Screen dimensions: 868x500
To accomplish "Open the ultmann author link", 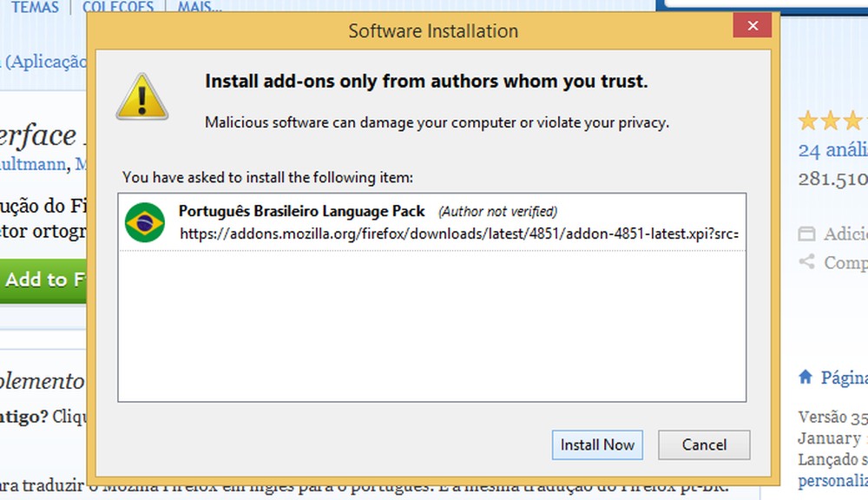I will click(x=33, y=164).
